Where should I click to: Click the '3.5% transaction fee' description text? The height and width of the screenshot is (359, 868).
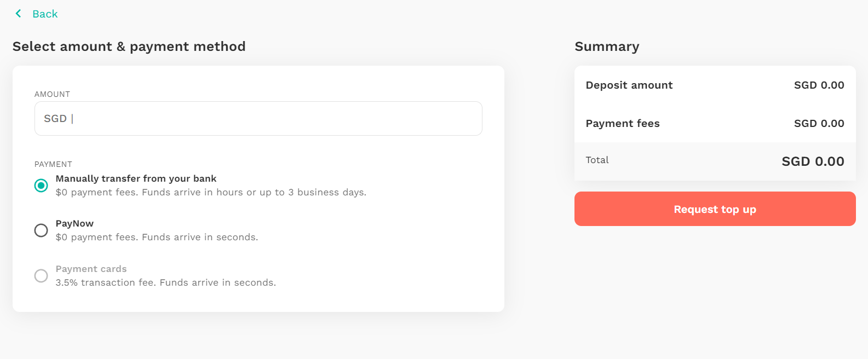166,282
